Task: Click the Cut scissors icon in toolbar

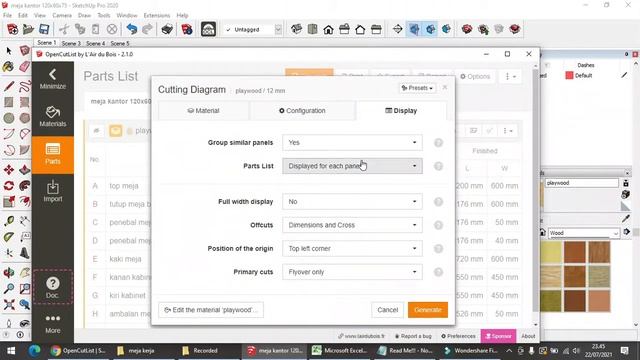Action: click(64, 29)
